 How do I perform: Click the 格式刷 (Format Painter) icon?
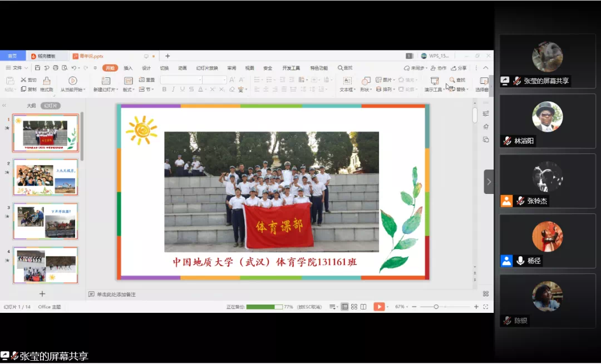click(47, 81)
